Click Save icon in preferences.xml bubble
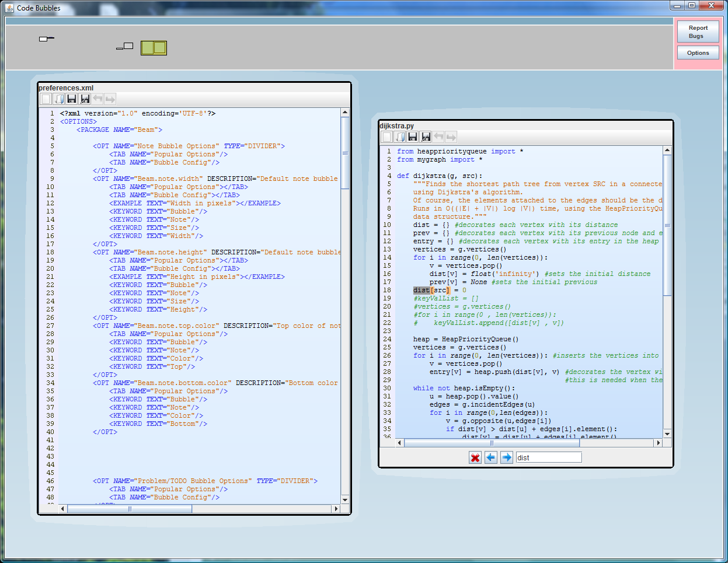This screenshot has width=728, height=563. tap(72, 99)
